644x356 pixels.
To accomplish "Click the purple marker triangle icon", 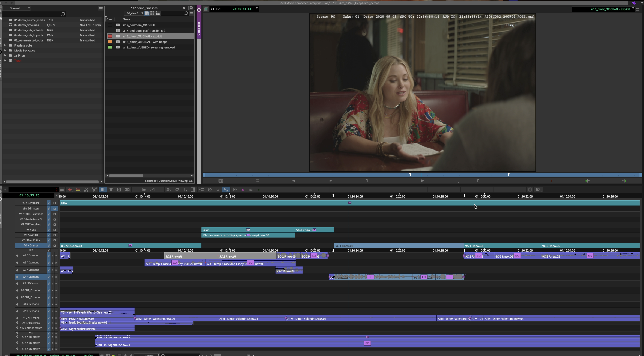I will coord(242,190).
